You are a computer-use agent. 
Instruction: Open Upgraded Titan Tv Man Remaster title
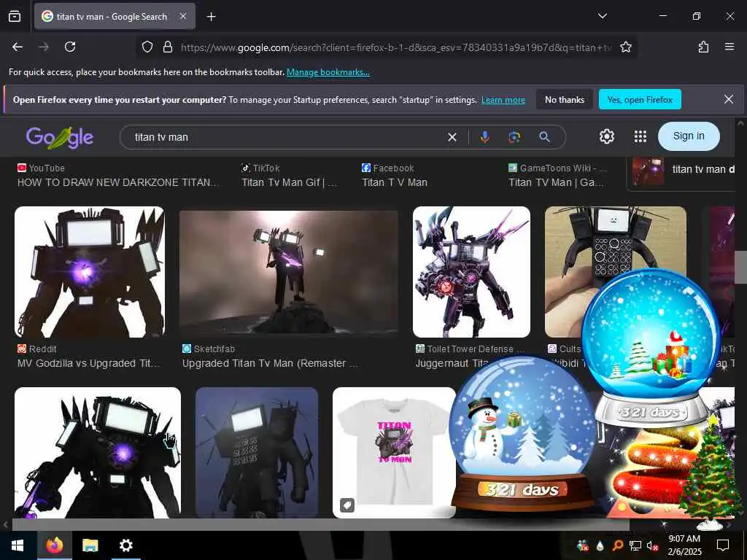(x=270, y=363)
